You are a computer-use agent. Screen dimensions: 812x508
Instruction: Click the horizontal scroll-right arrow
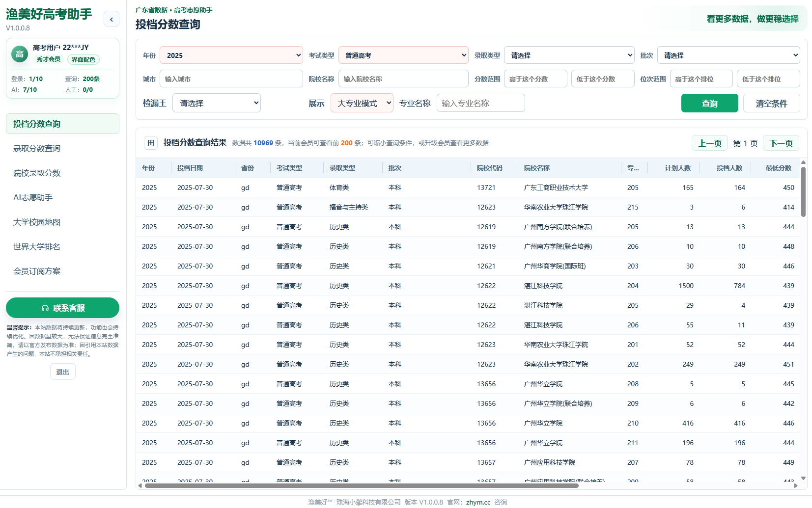(796, 485)
